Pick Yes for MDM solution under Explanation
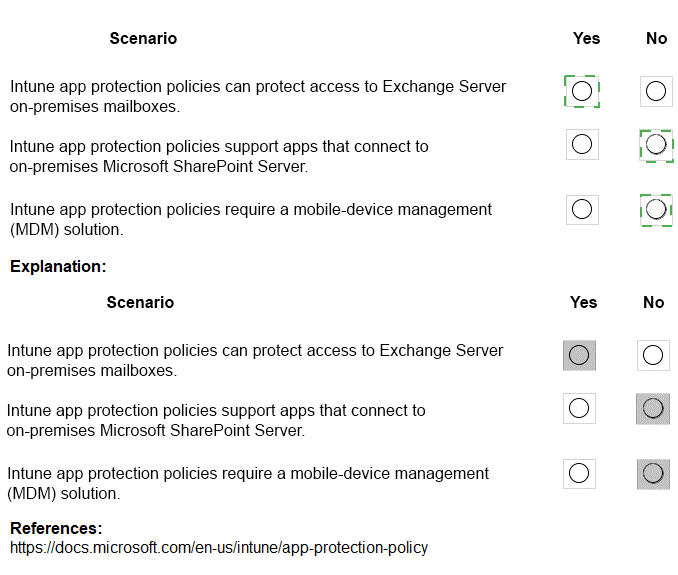This screenshot has height=575, width=678. [579, 473]
